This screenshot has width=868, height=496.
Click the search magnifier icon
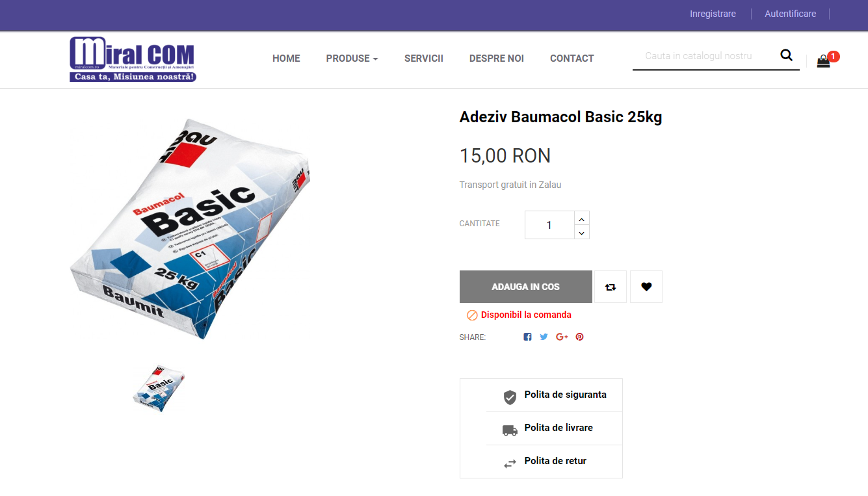pyautogui.click(x=786, y=55)
